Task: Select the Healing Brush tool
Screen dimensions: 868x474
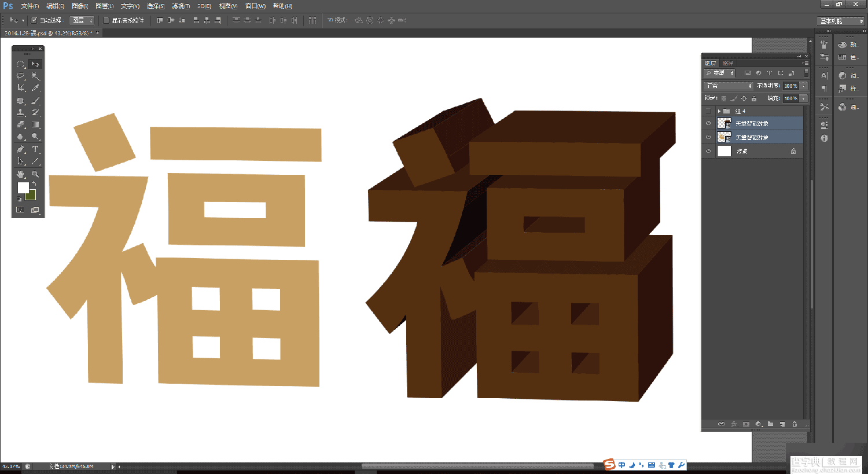Action: coord(20,101)
